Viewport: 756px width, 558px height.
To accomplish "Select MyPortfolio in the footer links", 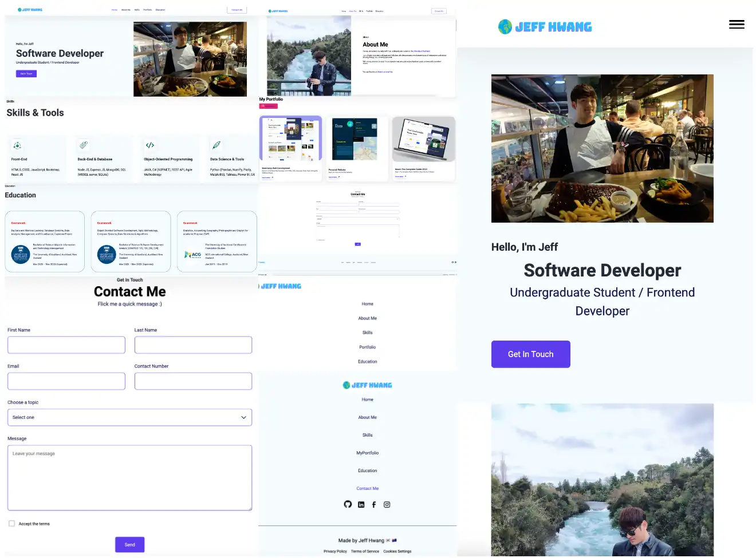I will [x=368, y=453].
